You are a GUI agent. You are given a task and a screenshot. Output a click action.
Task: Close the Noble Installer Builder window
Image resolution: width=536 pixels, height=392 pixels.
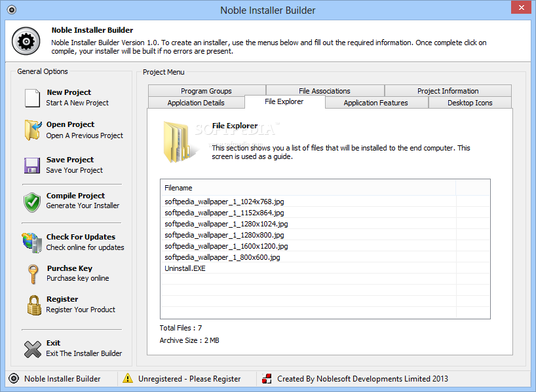(x=522, y=7)
